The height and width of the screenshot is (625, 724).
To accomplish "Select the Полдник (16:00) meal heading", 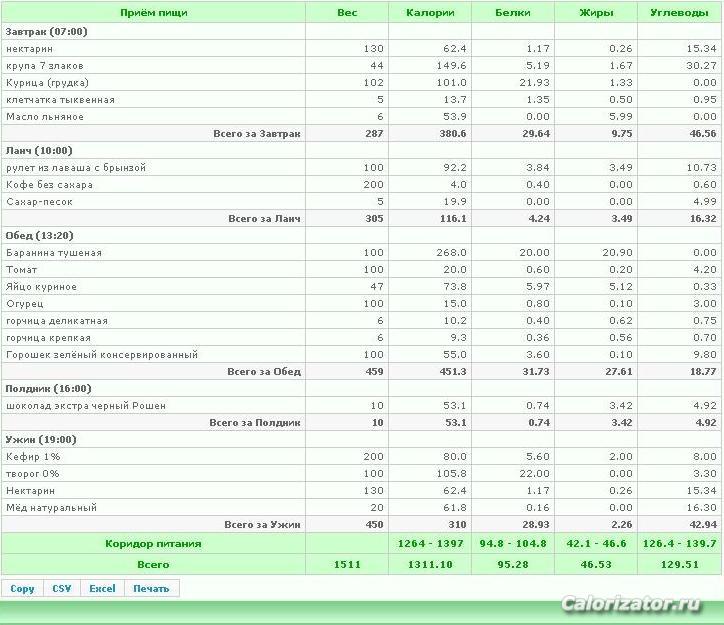I will pos(48,388).
